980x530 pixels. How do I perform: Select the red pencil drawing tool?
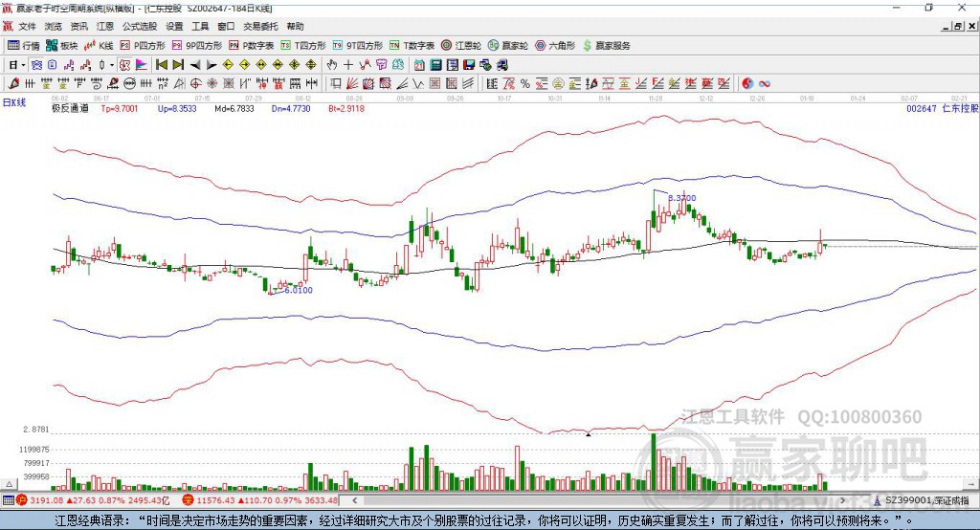point(13,83)
